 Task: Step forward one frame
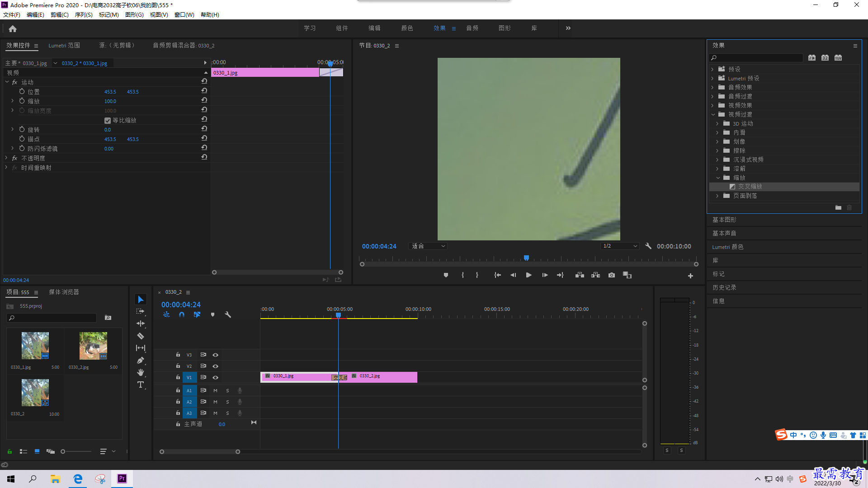click(x=545, y=275)
